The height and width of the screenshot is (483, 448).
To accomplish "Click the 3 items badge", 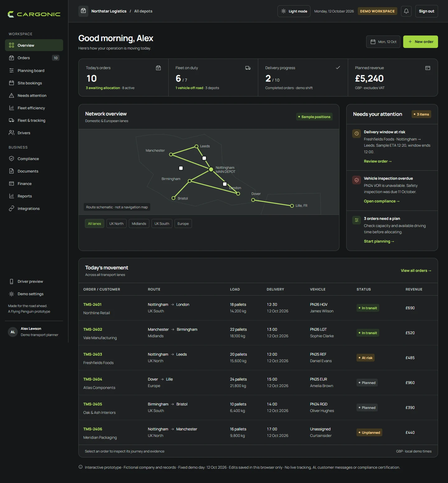I will pos(421,114).
